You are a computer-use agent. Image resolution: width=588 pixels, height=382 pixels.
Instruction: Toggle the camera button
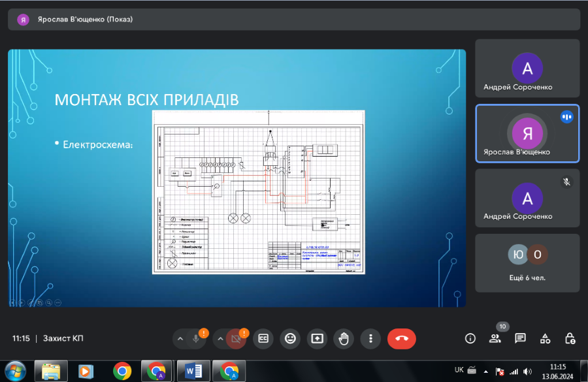(x=235, y=338)
